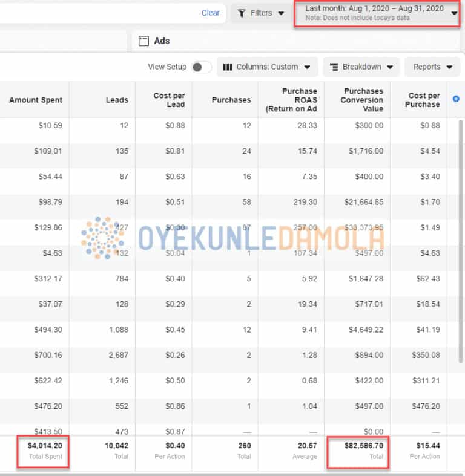465x476 pixels.
Task: Select the $54.44 amount spent cell
Action: coord(50,177)
